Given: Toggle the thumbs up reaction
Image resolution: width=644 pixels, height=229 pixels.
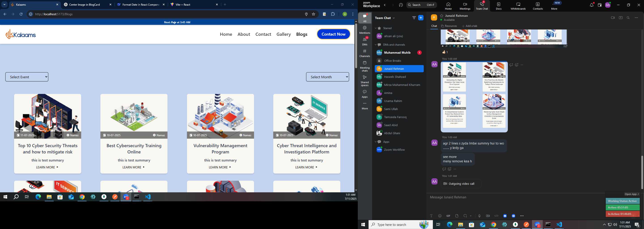Looking at the screenshot, I should pyautogui.click(x=445, y=52).
